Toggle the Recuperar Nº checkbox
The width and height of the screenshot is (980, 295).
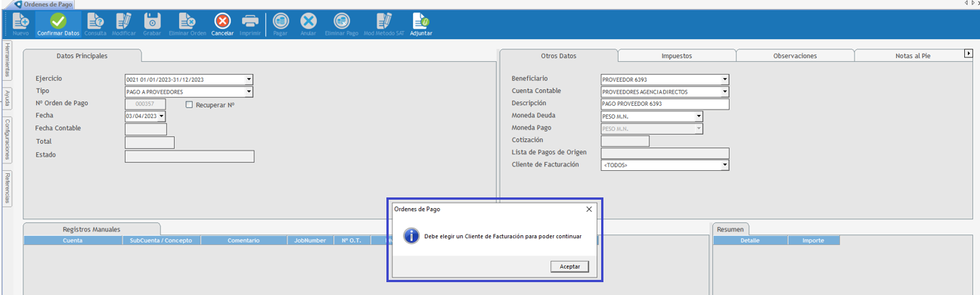tap(190, 104)
